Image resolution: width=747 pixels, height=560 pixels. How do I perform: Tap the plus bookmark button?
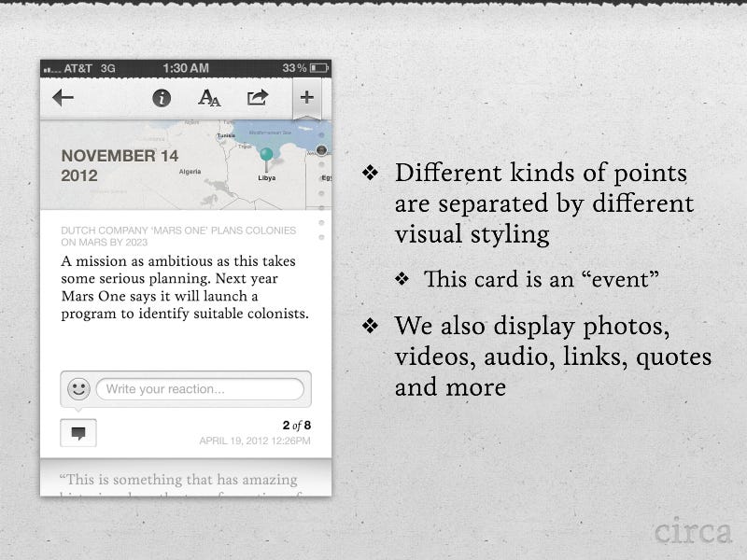[307, 97]
